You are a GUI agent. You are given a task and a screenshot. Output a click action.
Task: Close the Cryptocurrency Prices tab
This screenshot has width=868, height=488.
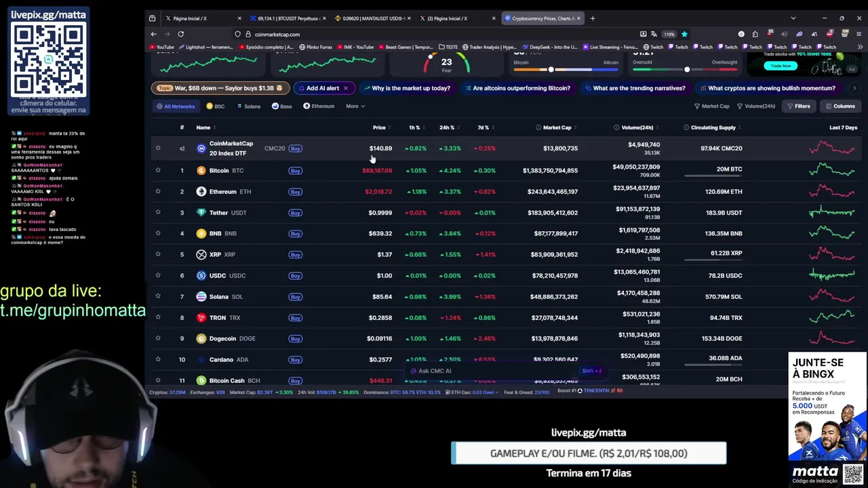(x=578, y=18)
